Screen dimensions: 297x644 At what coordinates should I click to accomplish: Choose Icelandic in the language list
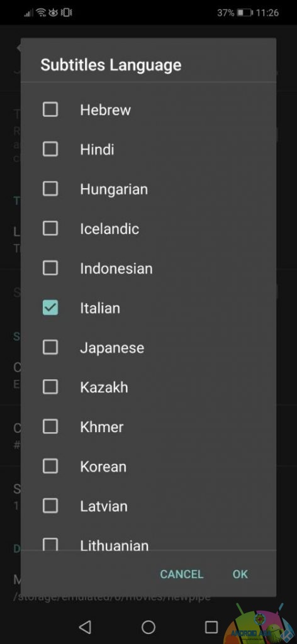(148, 228)
